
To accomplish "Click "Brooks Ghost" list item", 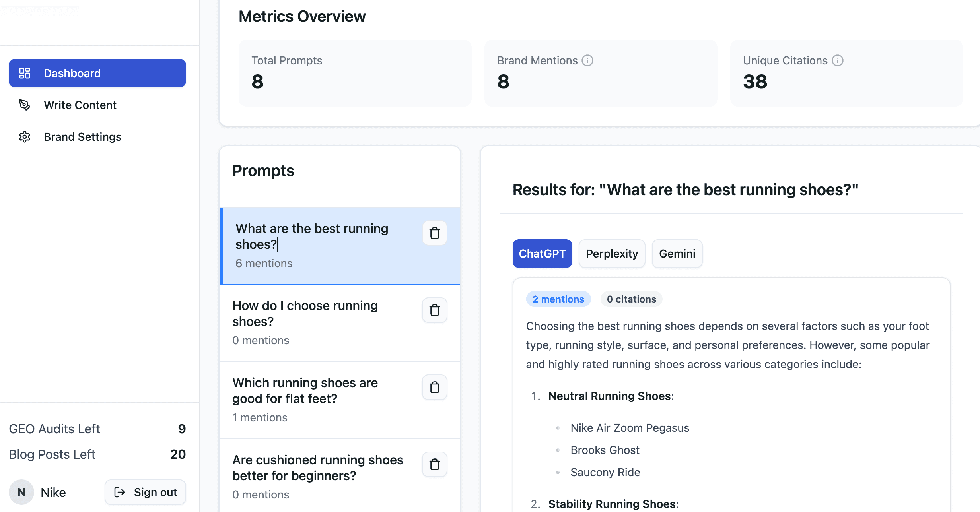I will point(605,450).
